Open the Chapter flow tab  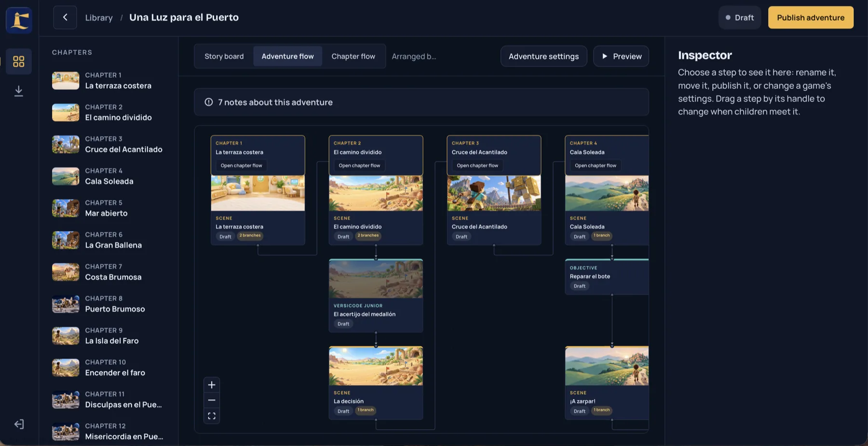pyautogui.click(x=353, y=56)
